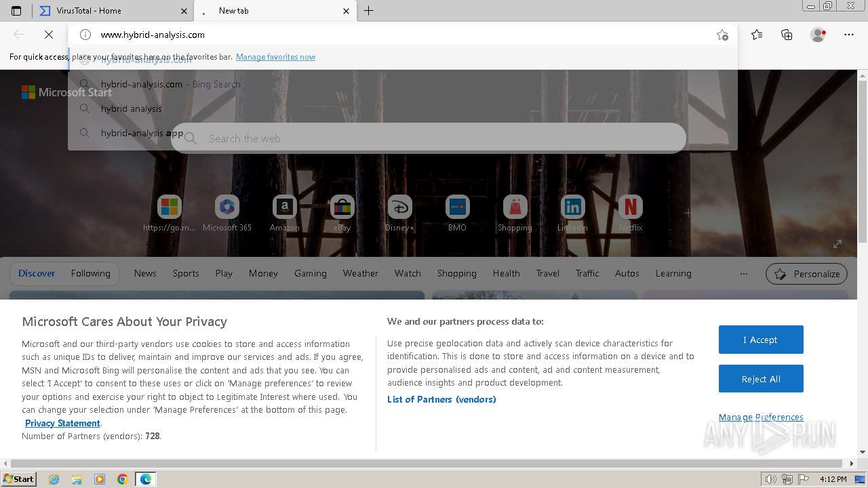
Task: Open the tab actions menu icon
Action: click(x=16, y=11)
